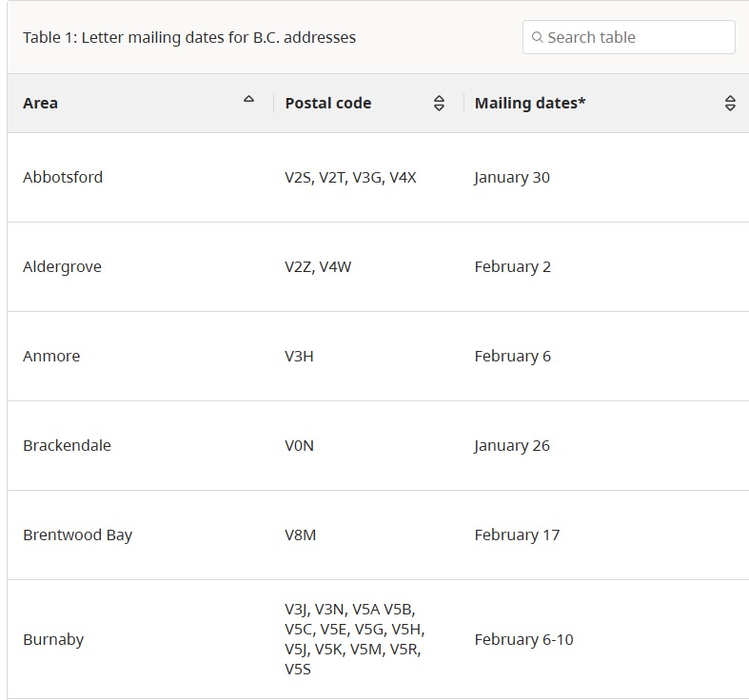Toggle the Postal code column sort icon
This screenshot has height=700, width=749.
439,104
